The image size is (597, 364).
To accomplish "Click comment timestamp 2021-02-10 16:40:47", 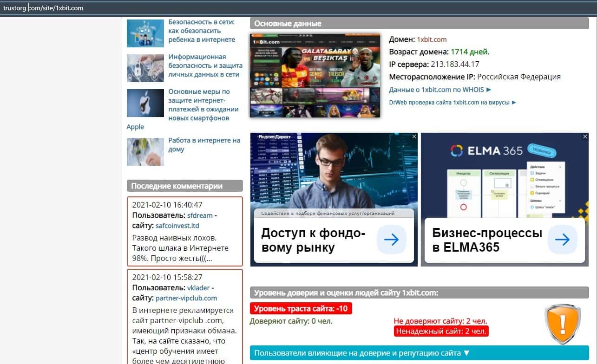I will 167,205.
